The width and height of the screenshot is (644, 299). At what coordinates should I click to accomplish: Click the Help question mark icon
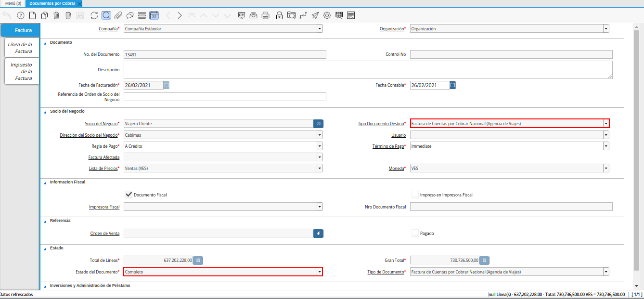click(x=20, y=15)
